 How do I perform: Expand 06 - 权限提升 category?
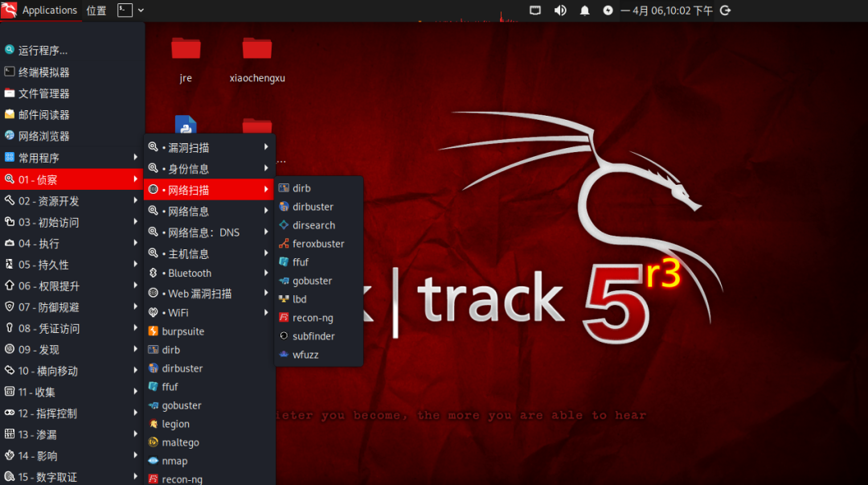72,286
